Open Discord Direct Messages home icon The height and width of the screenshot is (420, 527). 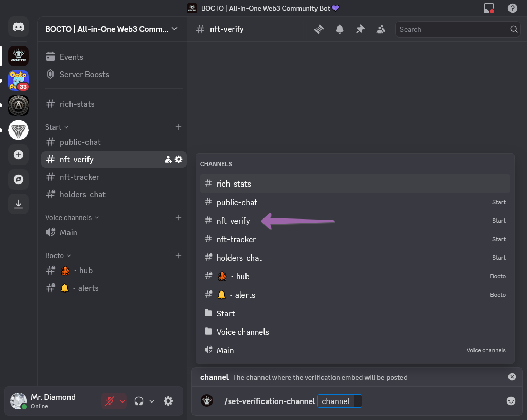(19, 27)
